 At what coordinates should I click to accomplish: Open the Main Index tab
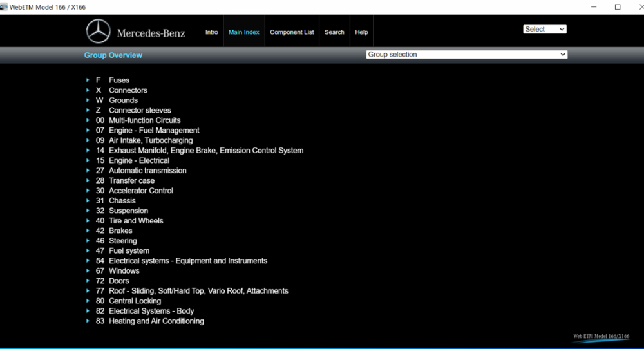click(244, 32)
